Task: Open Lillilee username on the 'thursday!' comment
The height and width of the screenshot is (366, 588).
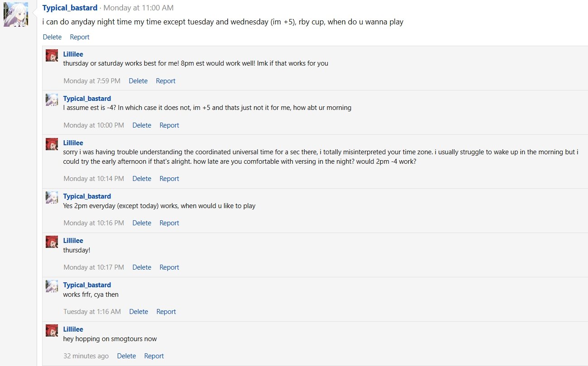Action: point(73,241)
